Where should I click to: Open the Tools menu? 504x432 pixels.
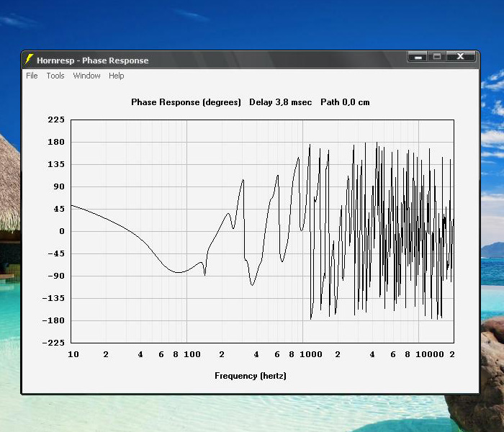pos(55,76)
